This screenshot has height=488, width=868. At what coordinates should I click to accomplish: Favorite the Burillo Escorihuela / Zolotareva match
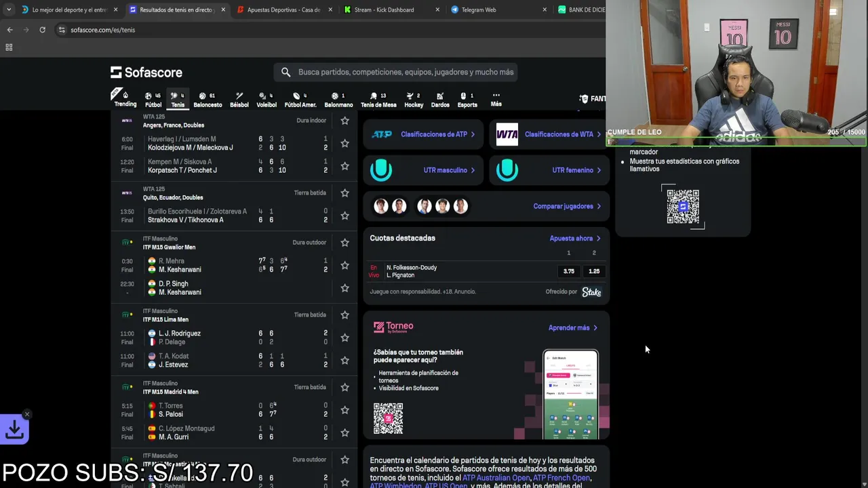(x=344, y=216)
